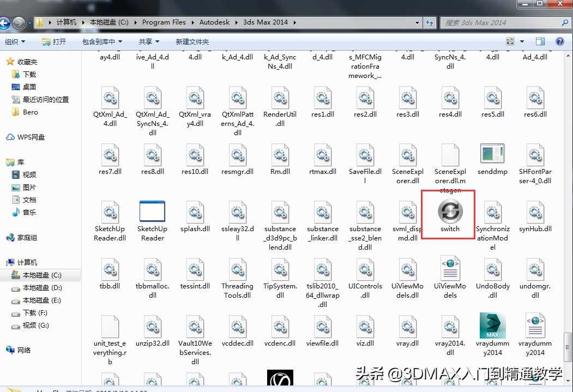573x392 pixels.
Task: Select the senddmp file icon
Action: pyautogui.click(x=492, y=154)
